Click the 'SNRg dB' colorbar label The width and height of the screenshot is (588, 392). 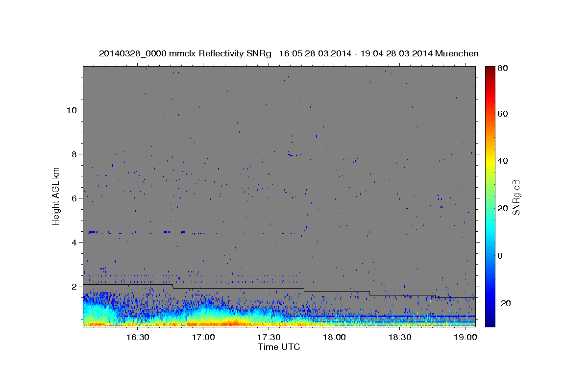click(x=516, y=197)
